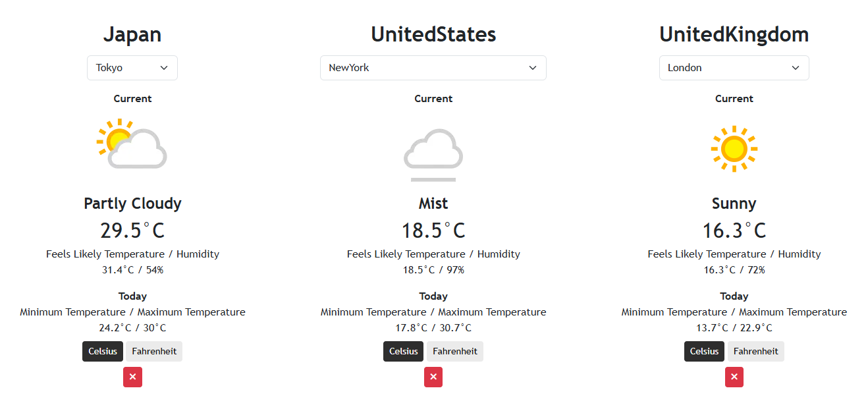The width and height of the screenshot is (868, 411).
Task: Click the UnitedStates country heading
Action: click(x=433, y=34)
